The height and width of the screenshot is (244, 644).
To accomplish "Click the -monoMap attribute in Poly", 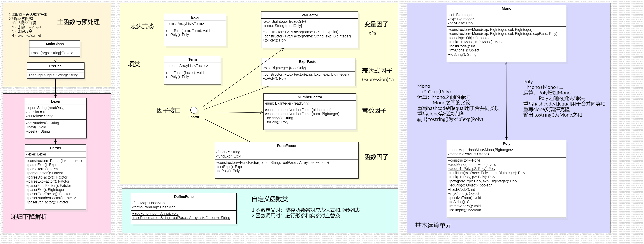I will pyautogui.click(x=481, y=150).
